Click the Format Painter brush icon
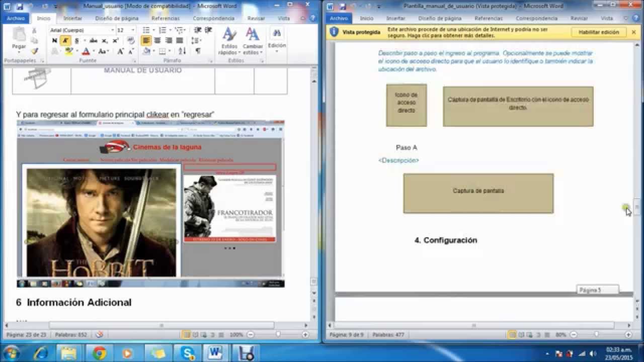The height and width of the screenshot is (362, 644). point(34,51)
